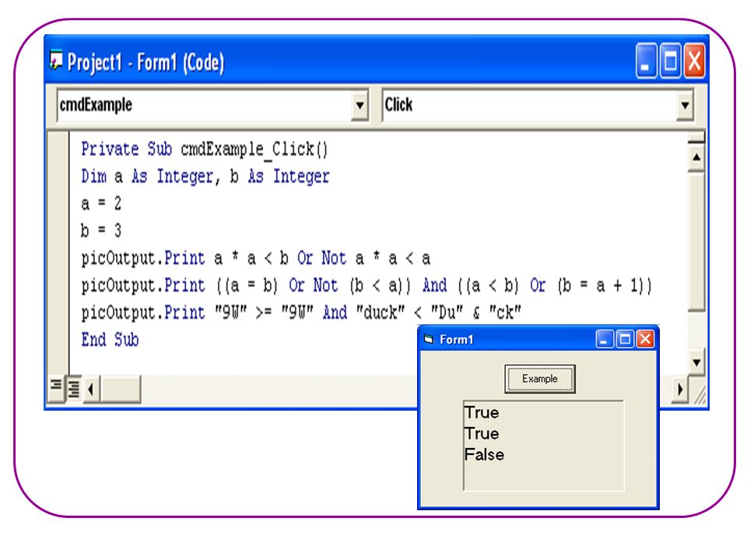Click the vertical scrollbar thumb

(x=696, y=242)
